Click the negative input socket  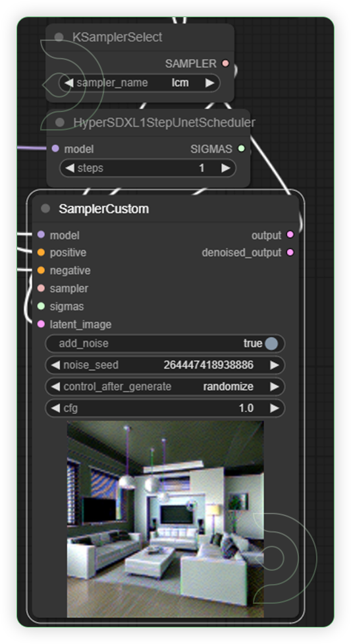[41, 270]
